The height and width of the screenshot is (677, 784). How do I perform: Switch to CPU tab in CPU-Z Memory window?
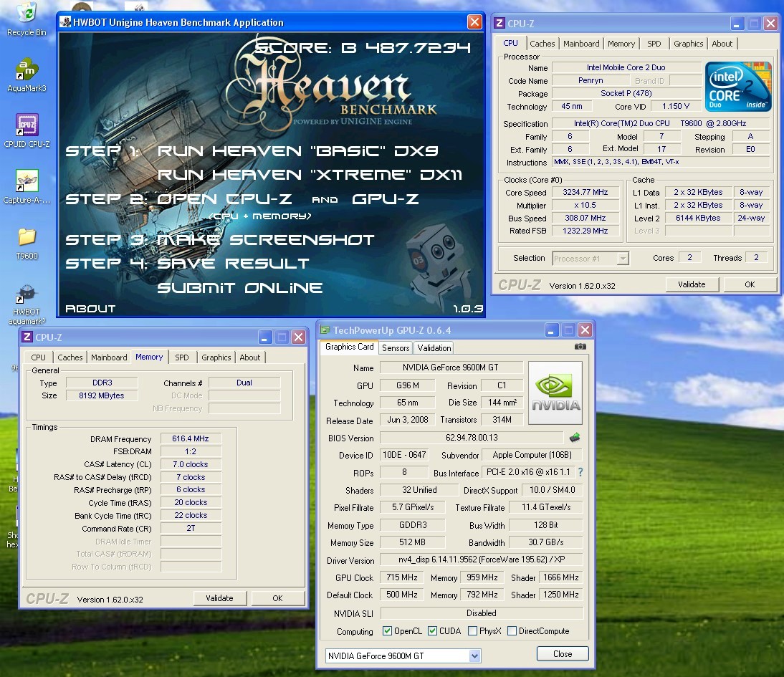click(38, 357)
